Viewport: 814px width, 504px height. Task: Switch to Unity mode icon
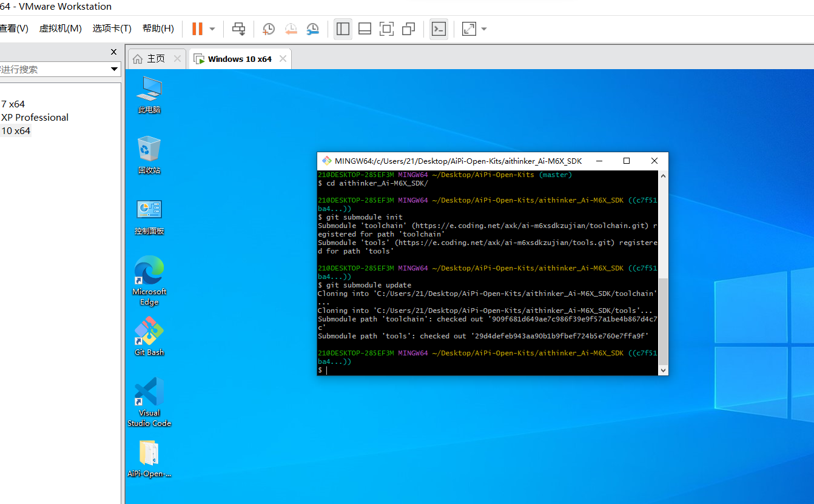pos(409,29)
